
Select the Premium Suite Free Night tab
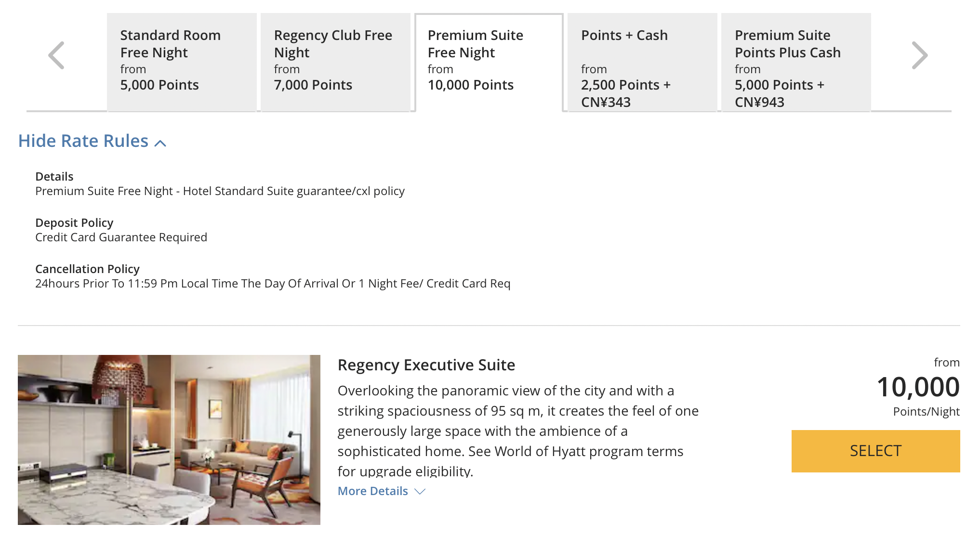(x=489, y=63)
